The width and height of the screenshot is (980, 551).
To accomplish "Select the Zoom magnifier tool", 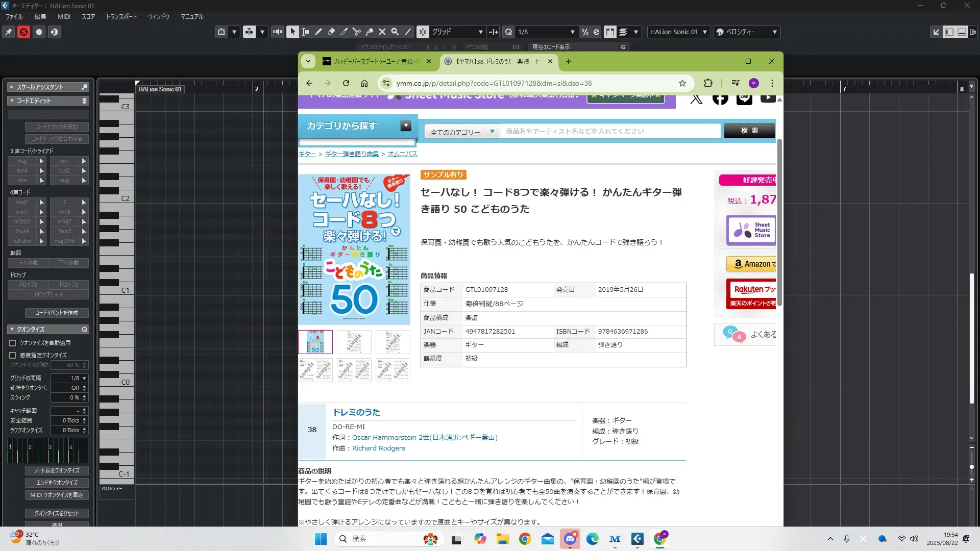I will [x=395, y=32].
